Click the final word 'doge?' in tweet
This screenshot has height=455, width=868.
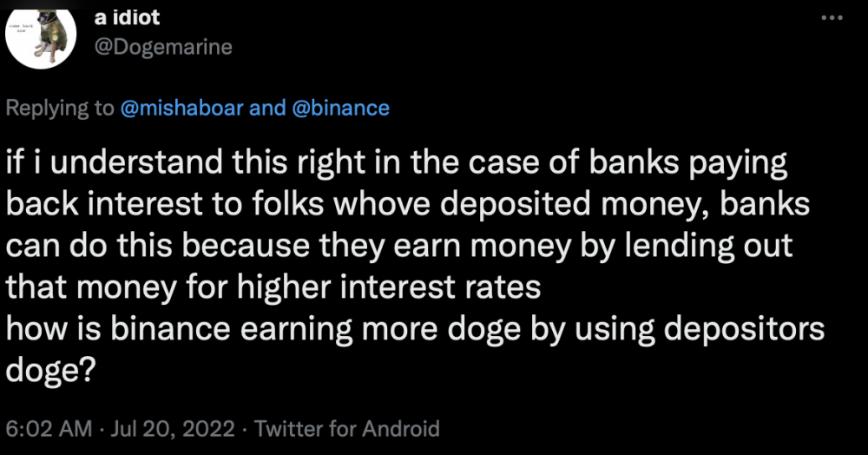51,372
